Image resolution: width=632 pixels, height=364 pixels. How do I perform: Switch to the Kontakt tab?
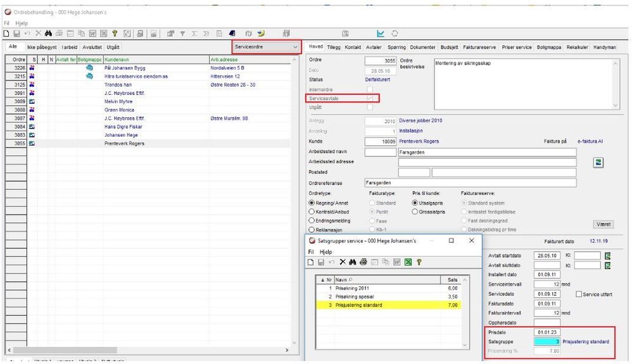pos(353,47)
